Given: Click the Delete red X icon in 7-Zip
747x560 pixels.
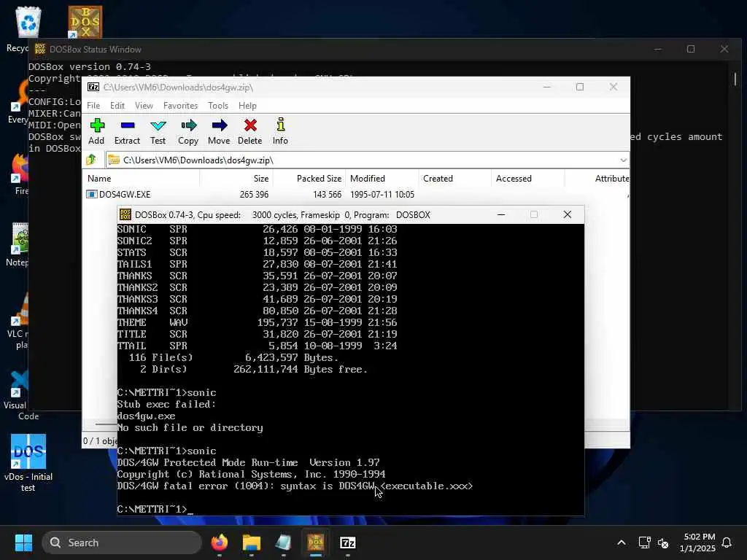Looking at the screenshot, I should [x=250, y=131].
